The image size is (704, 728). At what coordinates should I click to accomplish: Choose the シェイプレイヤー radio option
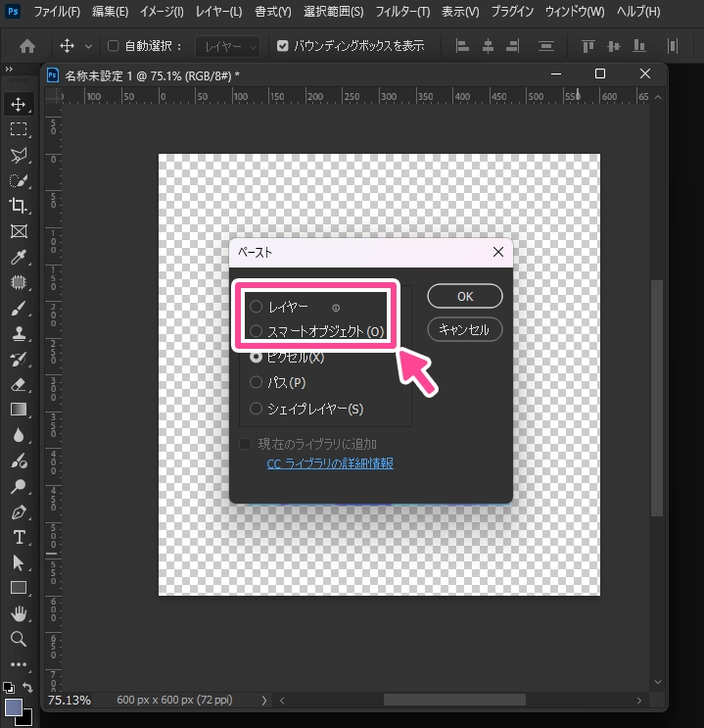(x=257, y=409)
